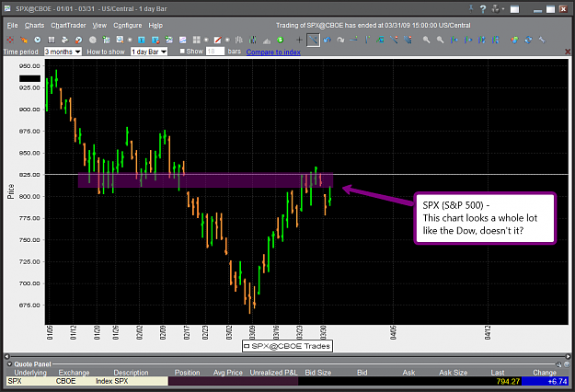Open dropdown dot beside four-square layout icon
Viewport: 575px width, 392px height.
pyautogui.click(x=206, y=40)
